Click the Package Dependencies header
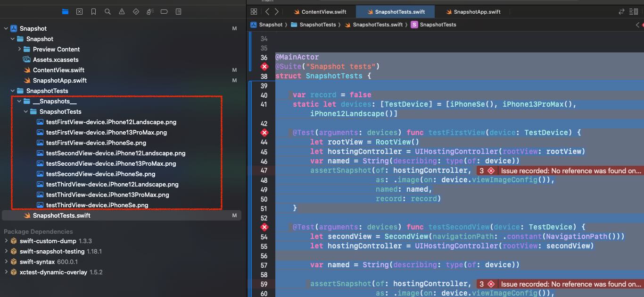 [x=38, y=231]
